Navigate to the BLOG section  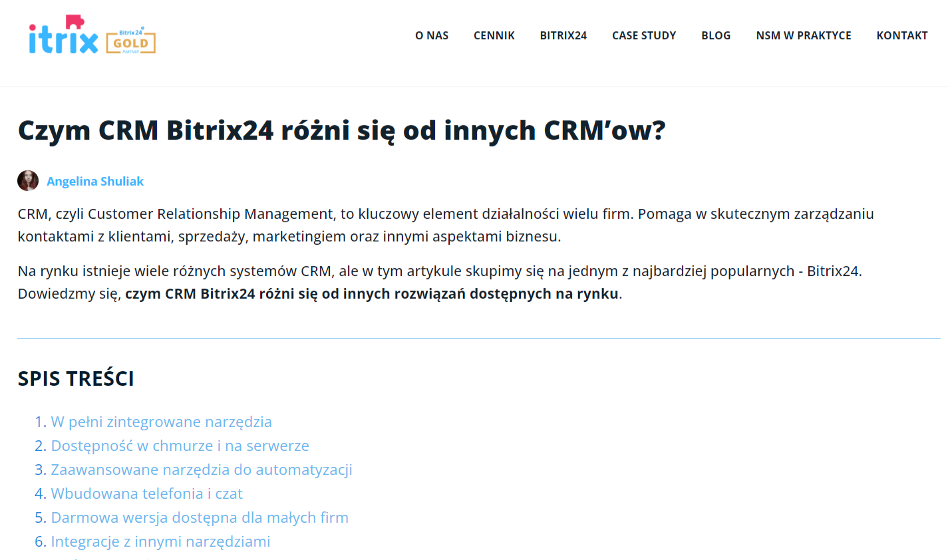[716, 36]
